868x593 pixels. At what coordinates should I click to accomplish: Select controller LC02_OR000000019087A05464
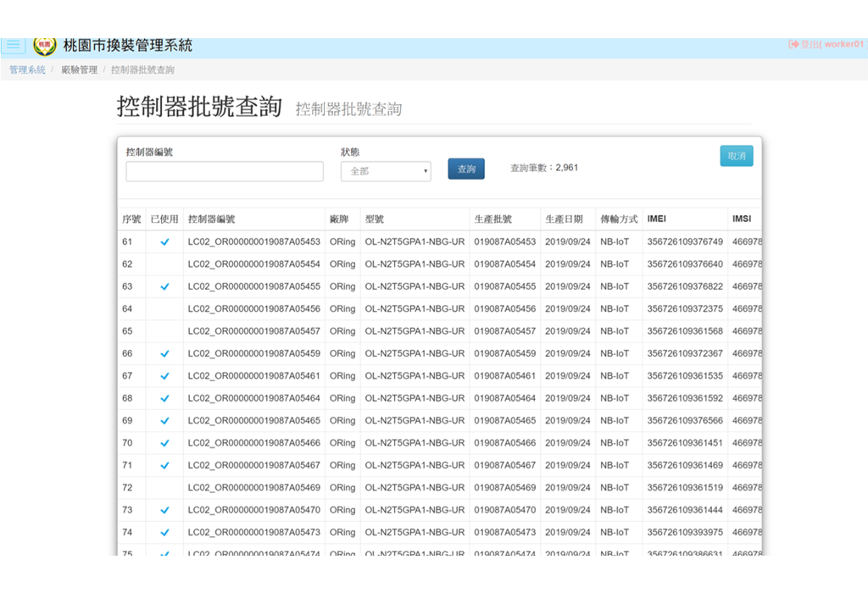pyautogui.click(x=254, y=398)
